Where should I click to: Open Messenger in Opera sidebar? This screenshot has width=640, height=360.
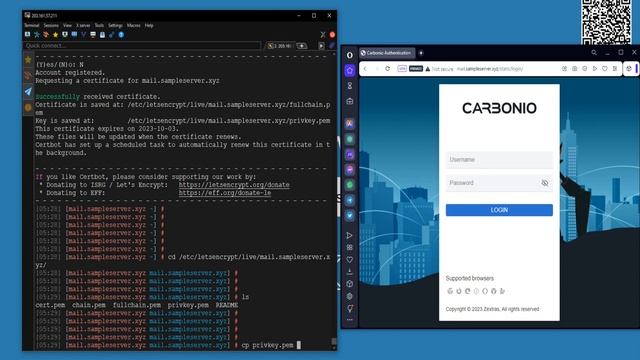pyautogui.click(x=350, y=170)
